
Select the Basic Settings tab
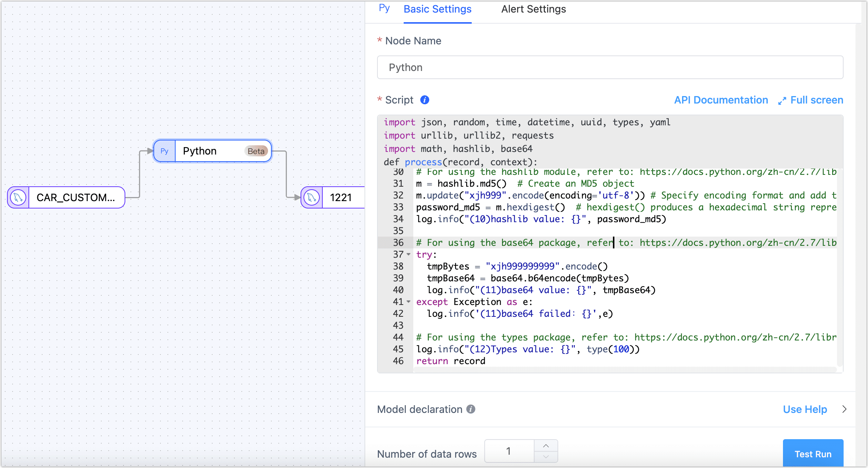click(437, 9)
